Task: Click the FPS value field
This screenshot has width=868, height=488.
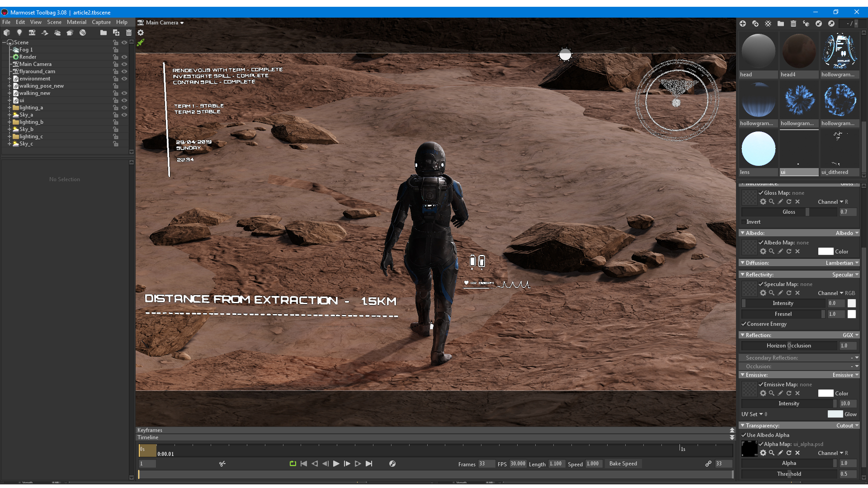Action: pos(518,464)
